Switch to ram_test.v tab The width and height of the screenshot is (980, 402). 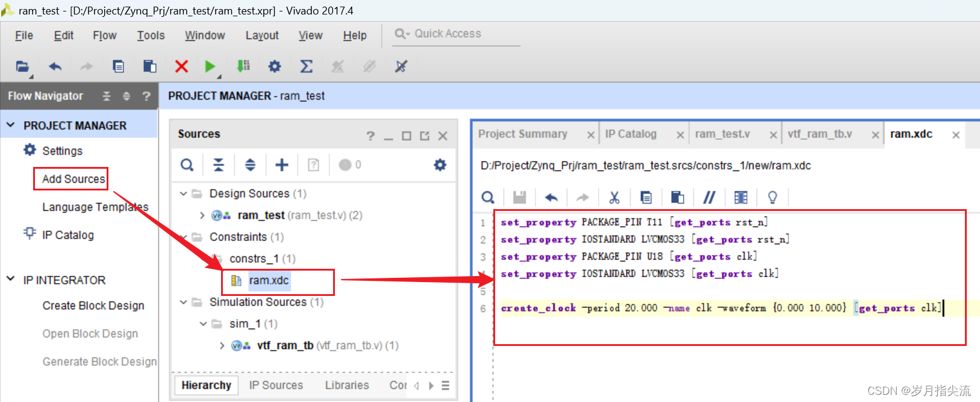coord(722,134)
